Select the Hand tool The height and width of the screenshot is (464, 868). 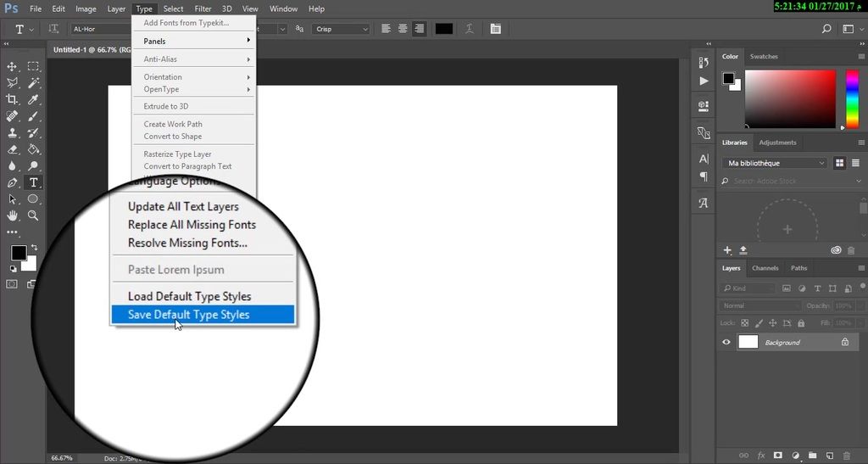click(x=12, y=216)
